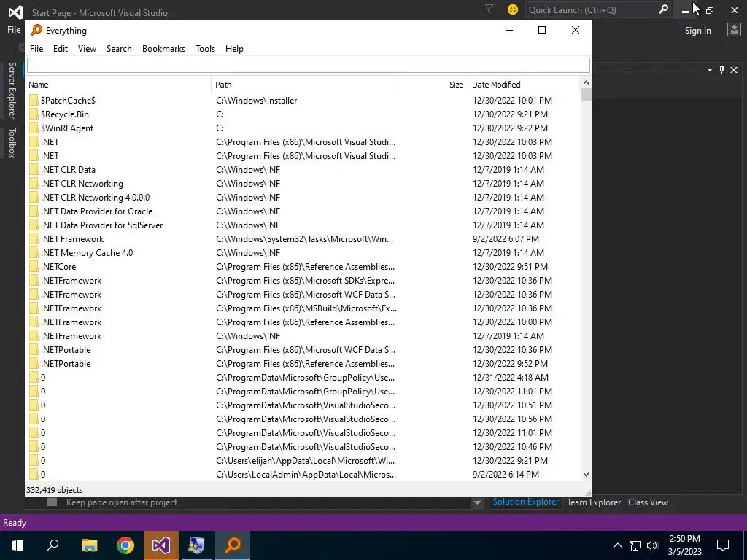Open the Visual Studio File menu
This screenshot has height=560, width=747.
(x=14, y=30)
